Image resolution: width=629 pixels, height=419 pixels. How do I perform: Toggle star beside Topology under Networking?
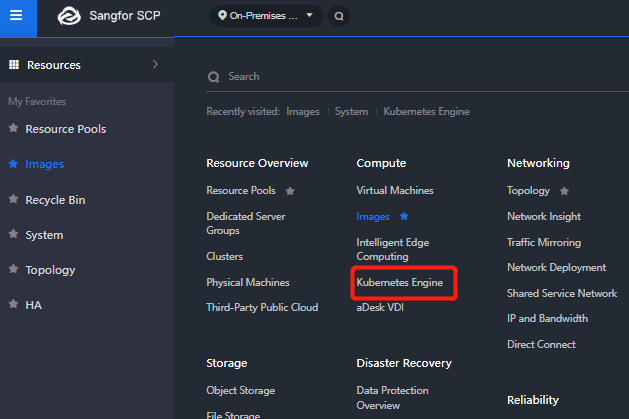coord(564,191)
